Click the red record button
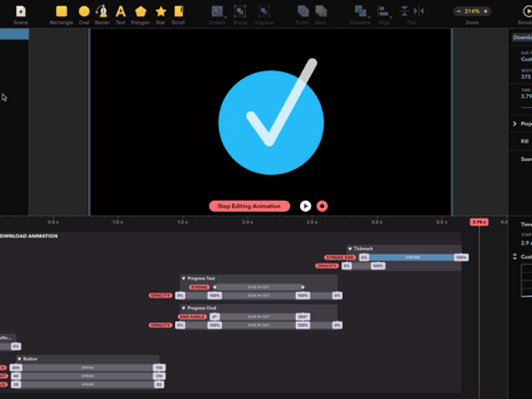The height and width of the screenshot is (399, 532). [322, 206]
